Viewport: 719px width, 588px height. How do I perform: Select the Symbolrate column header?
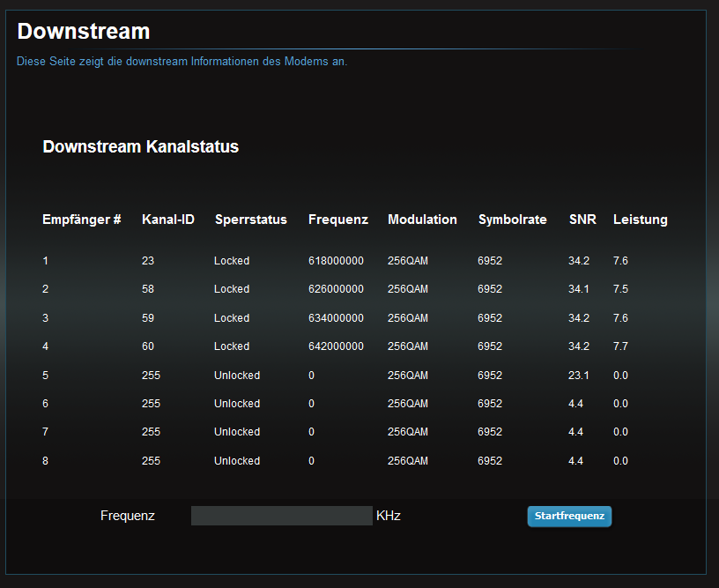[x=512, y=220]
